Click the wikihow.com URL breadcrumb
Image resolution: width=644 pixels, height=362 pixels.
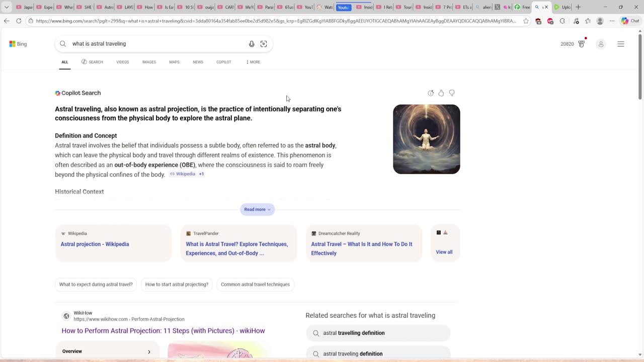[129, 319]
